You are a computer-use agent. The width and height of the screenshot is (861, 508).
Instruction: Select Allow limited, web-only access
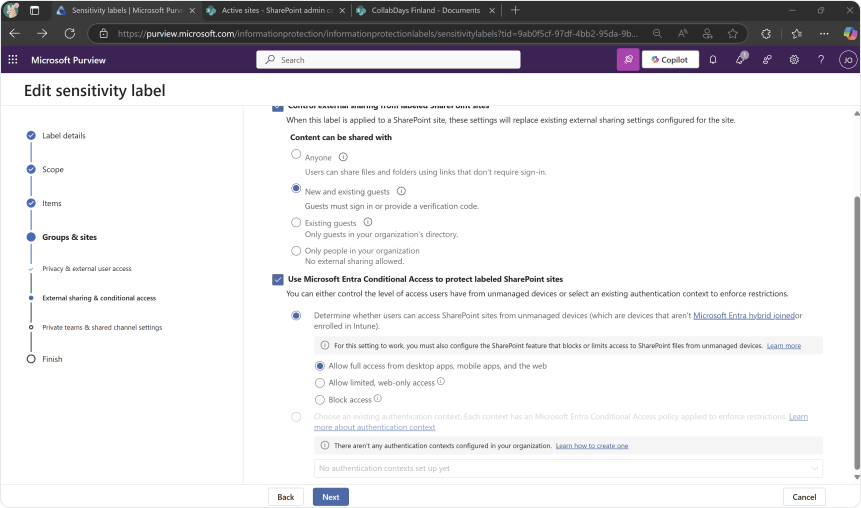point(320,383)
